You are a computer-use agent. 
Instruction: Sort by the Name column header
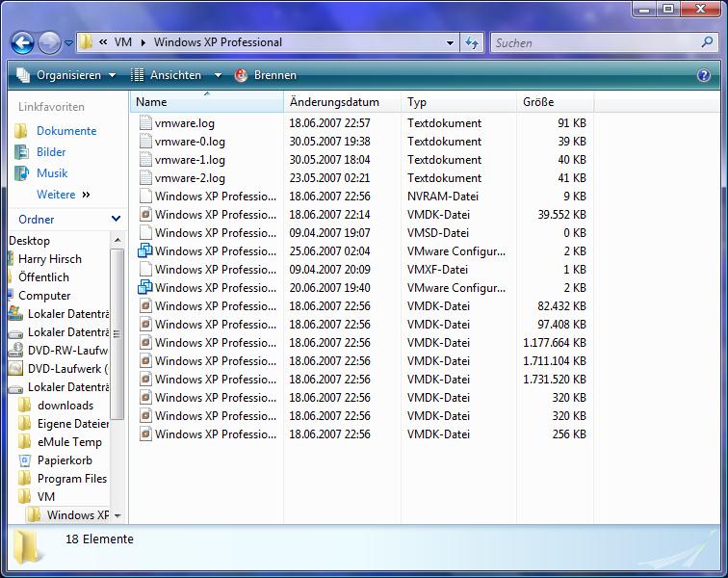[x=207, y=102]
